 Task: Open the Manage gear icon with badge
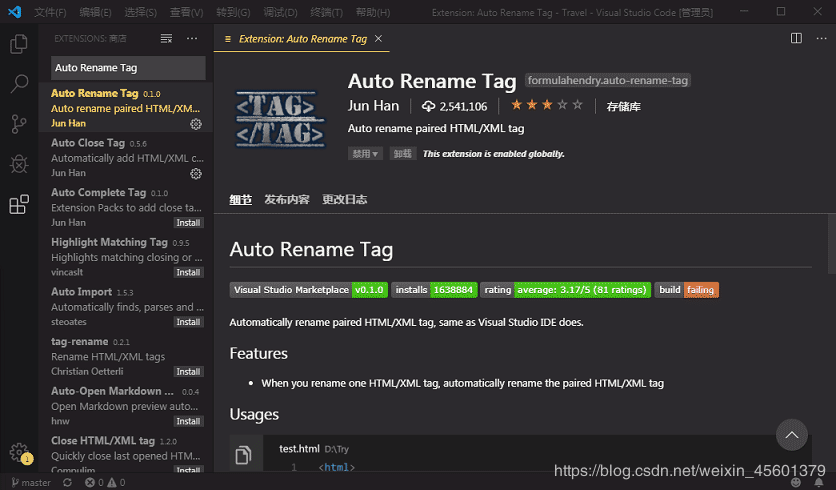19,452
